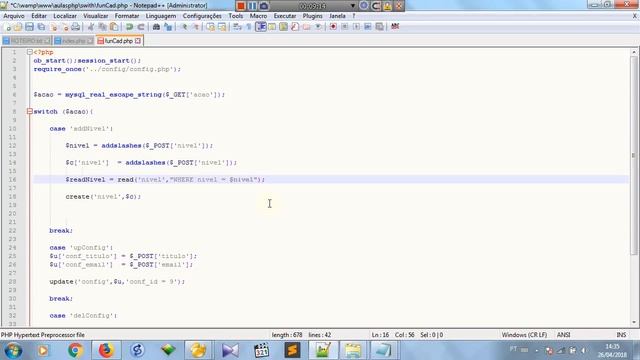
Task: Toggle the Word Wrap toolbar icon
Action: coord(237,27)
